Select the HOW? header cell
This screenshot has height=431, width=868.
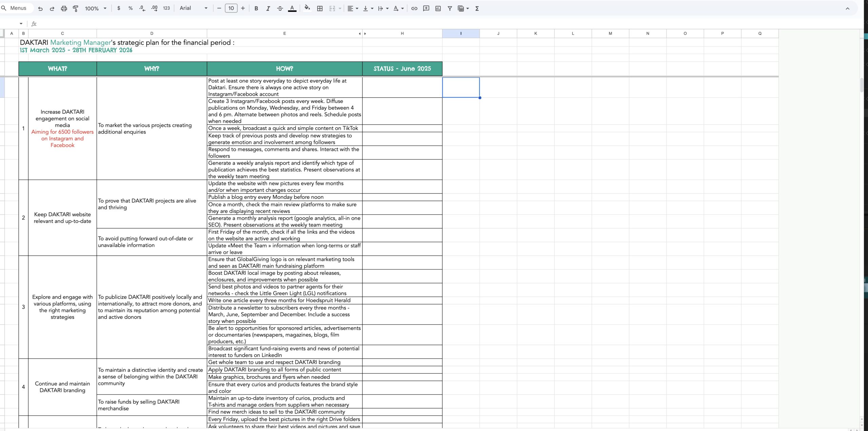coord(284,69)
